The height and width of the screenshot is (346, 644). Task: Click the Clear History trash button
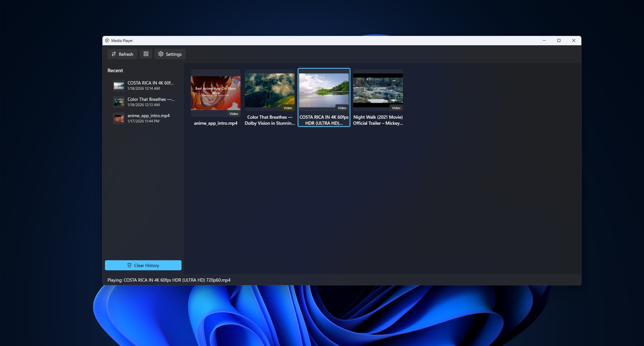click(x=143, y=265)
